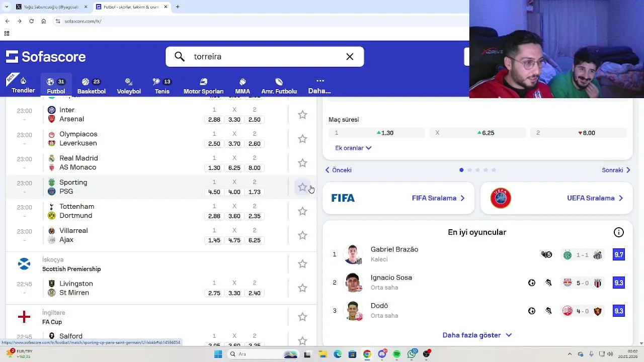Open WhatsApp from the taskbar
This screenshot has height=362, width=644.
pyautogui.click(x=412, y=354)
